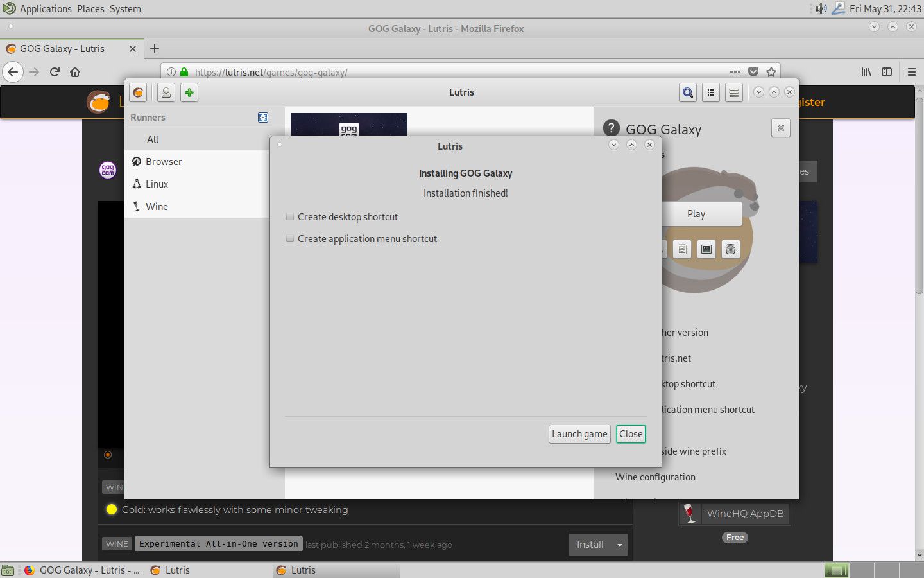Switch to active Lutris taskbar entry

pyautogui.click(x=336, y=570)
